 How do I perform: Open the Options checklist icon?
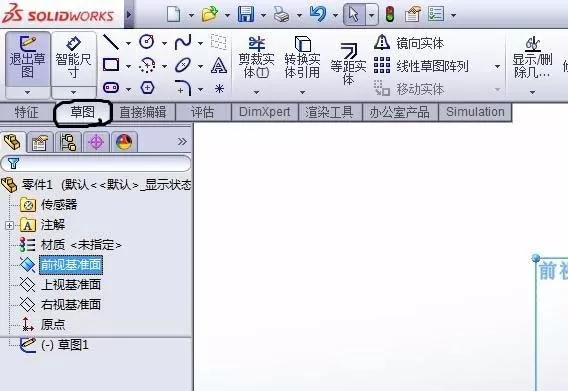tap(435, 14)
